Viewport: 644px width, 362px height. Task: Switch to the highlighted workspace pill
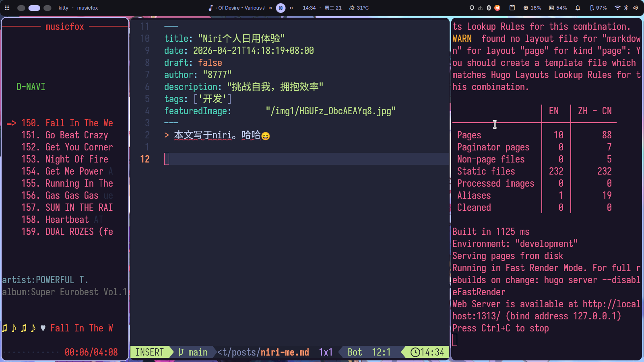[34, 8]
